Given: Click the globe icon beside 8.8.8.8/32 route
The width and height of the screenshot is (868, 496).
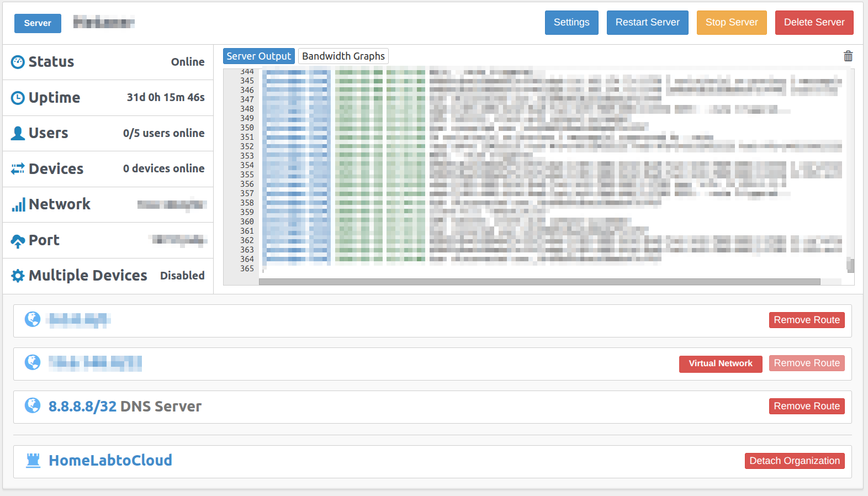Looking at the screenshot, I should tap(33, 406).
